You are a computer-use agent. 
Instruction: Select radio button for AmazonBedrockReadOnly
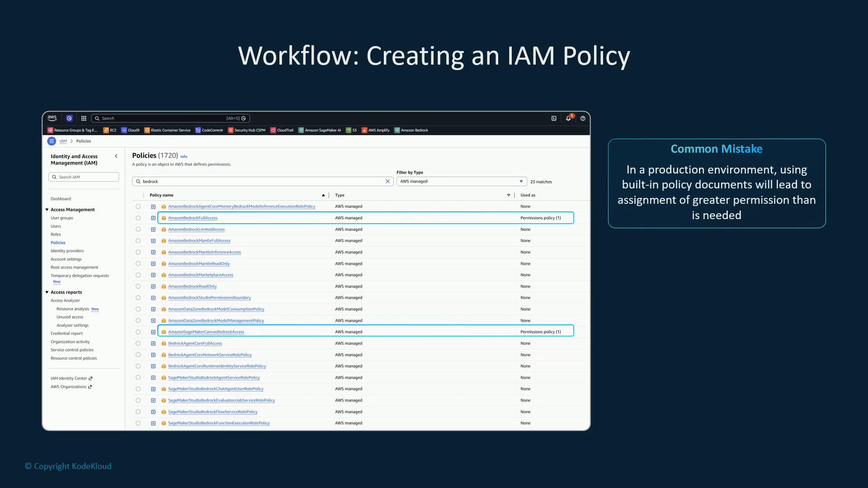[x=138, y=286]
